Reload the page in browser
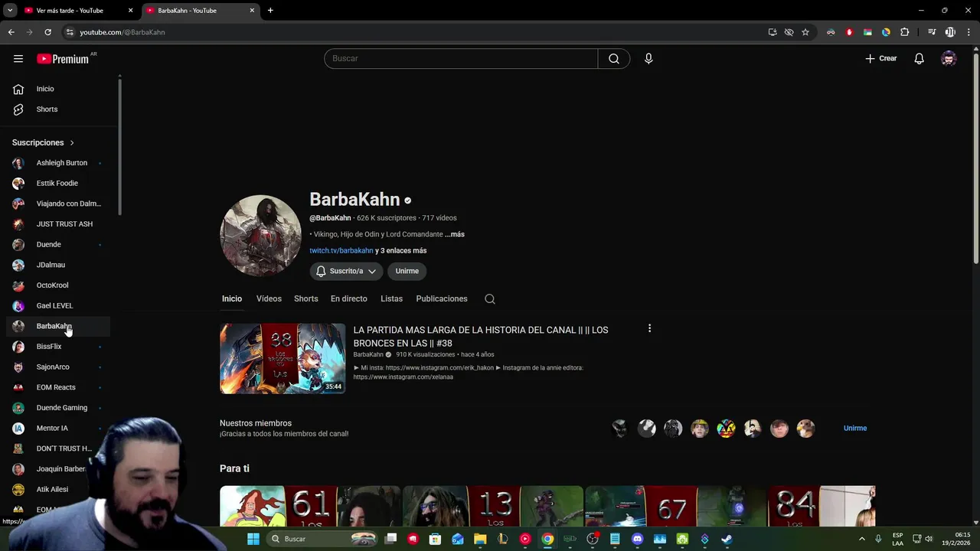980x551 pixels. tap(47, 32)
